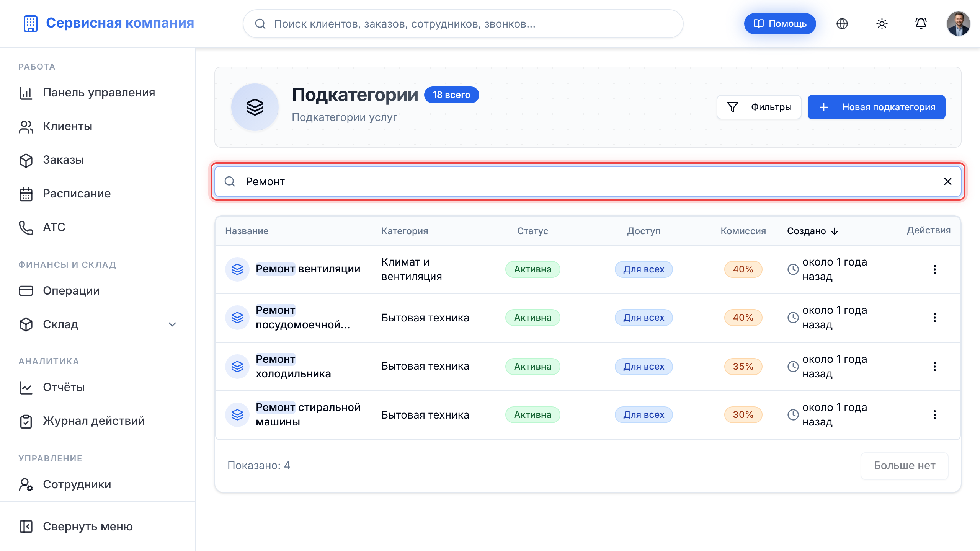Click the layers icon of Ремонт вентиляции
The width and height of the screenshot is (980, 551).
237,269
